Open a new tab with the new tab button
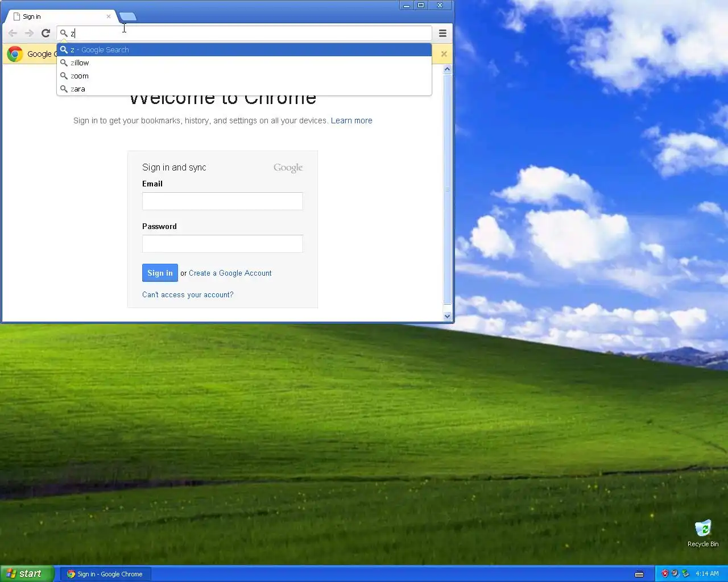728x582 pixels. point(128,17)
